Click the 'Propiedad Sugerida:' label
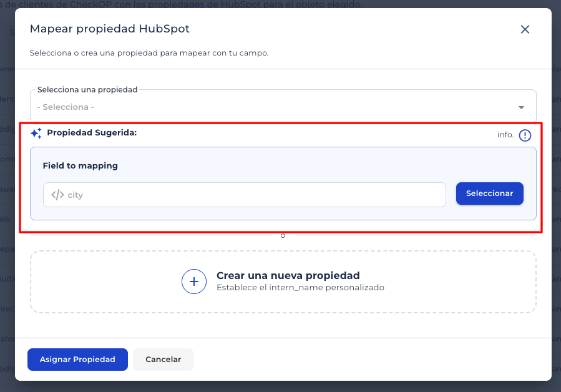The width and height of the screenshot is (561, 392). click(92, 133)
